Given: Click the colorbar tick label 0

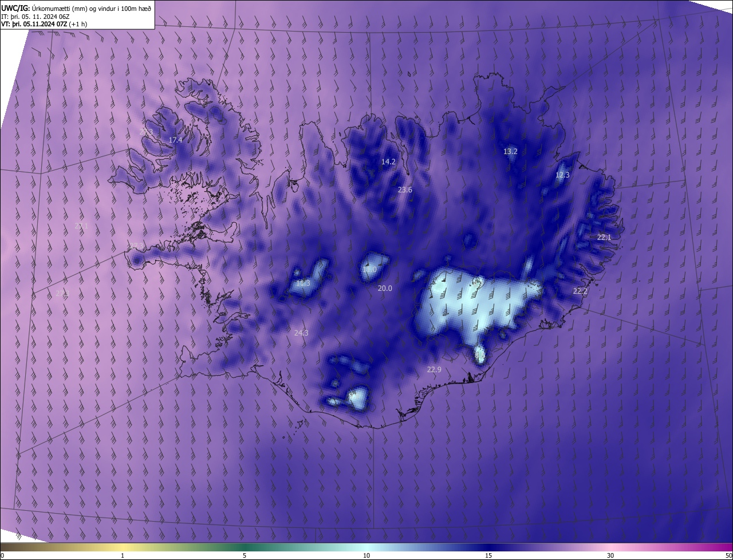Looking at the screenshot, I should coord(2,555).
